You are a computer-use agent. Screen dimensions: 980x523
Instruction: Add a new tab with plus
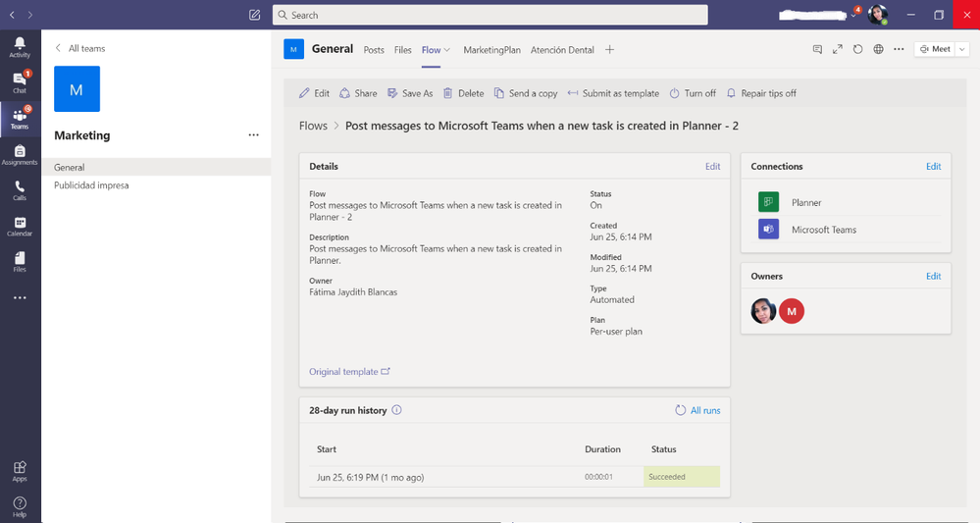coord(609,50)
